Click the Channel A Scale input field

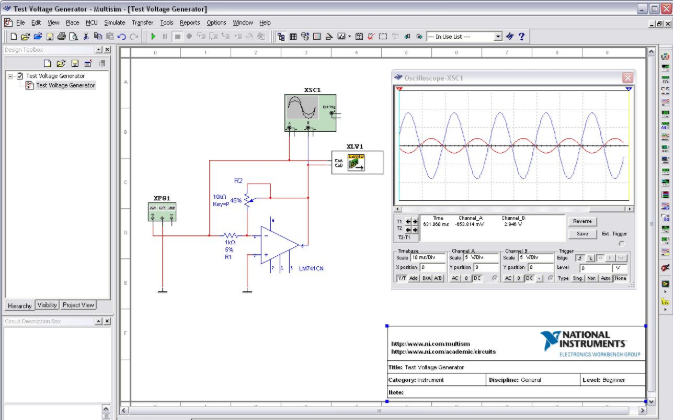point(482,258)
